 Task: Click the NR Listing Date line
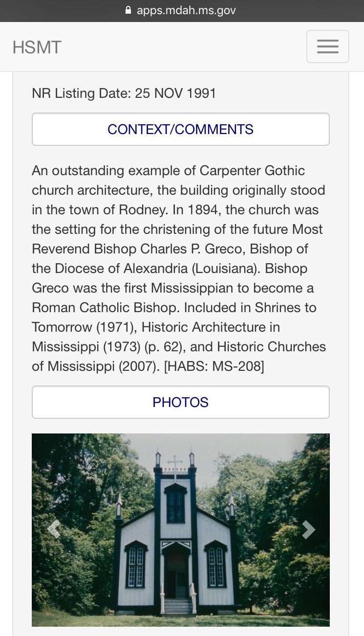click(124, 93)
